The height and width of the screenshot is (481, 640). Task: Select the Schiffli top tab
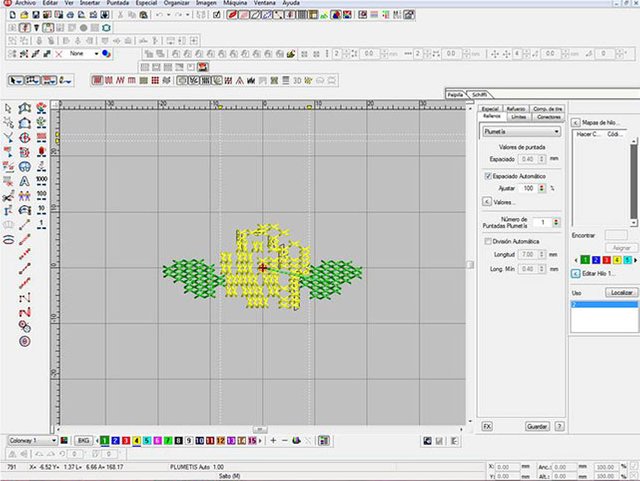coord(480,95)
